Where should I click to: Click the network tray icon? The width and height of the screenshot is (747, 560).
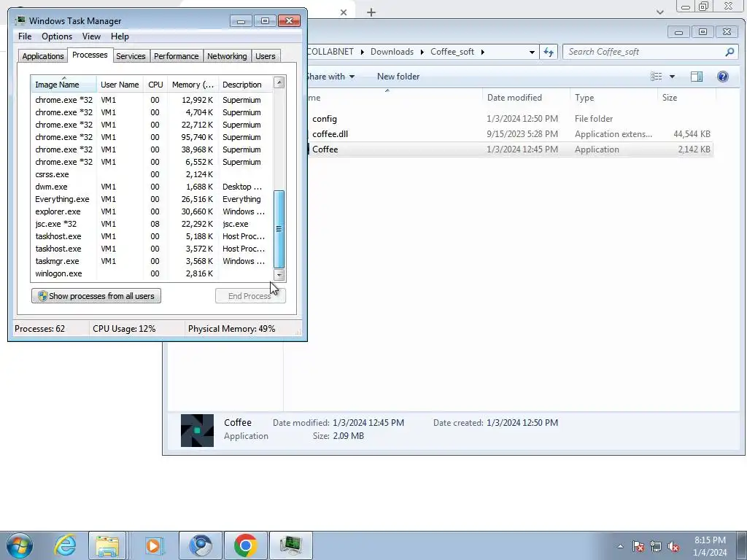pos(656,546)
